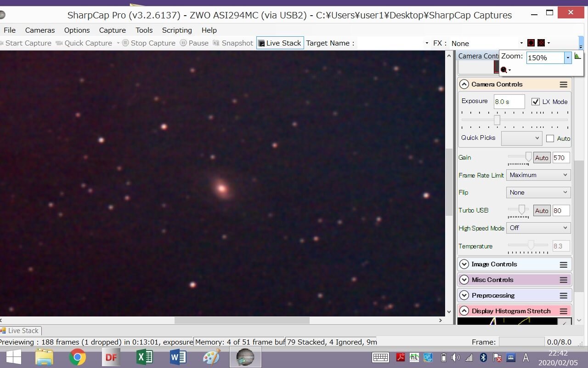Open the File menu
Image resolution: width=588 pixels, height=368 pixels.
click(9, 30)
